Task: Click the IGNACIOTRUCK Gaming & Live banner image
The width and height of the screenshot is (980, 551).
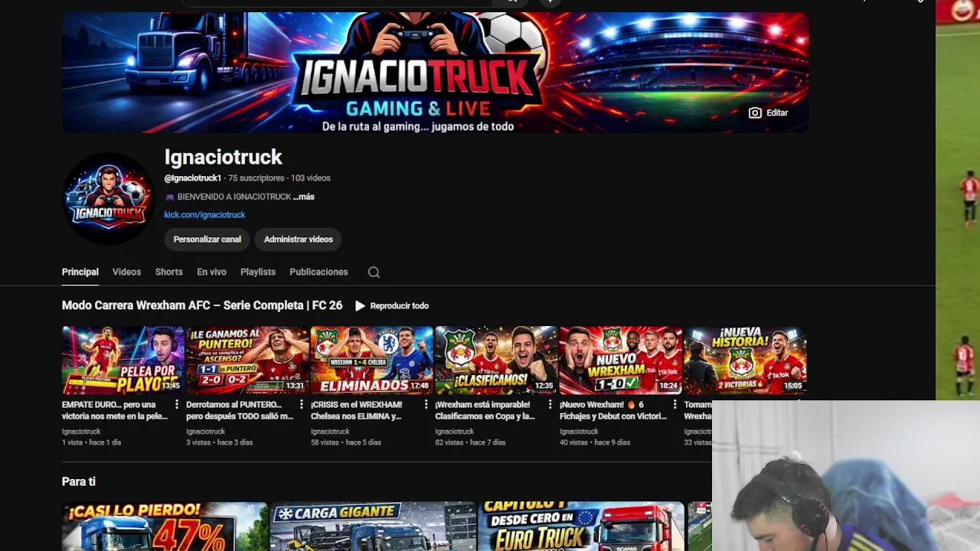Action: point(435,72)
